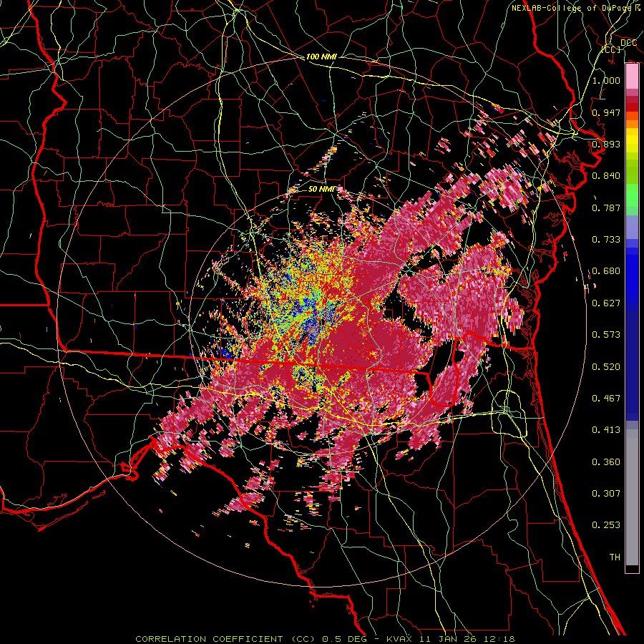This screenshot has width=644, height=644.
Task: Pick the light pink swatch at 1.000
Action: coord(632,77)
